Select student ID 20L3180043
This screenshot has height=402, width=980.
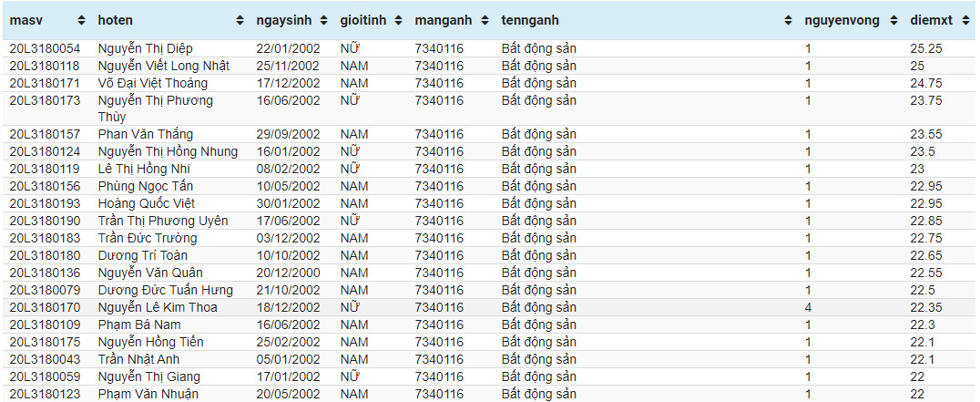point(45,359)
